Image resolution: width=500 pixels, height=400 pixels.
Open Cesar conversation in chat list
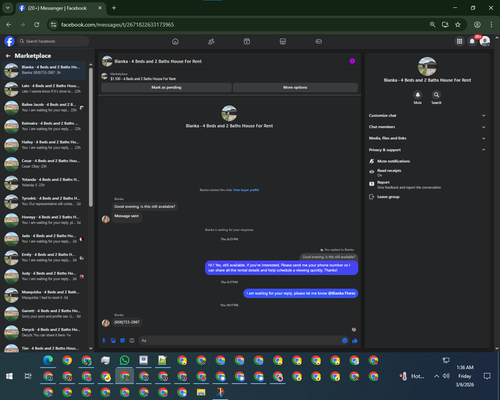44,164
